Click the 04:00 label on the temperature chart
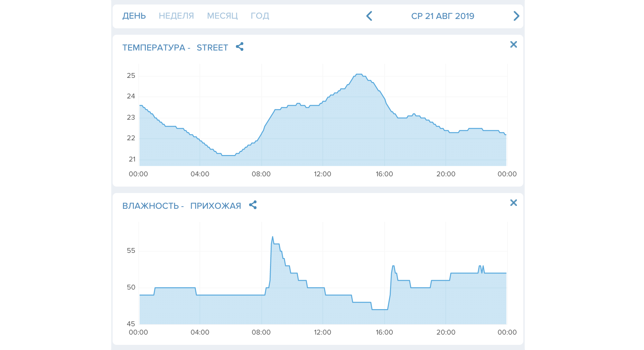The width and height of the screenshot is (644, 350). tap(200, 174)
